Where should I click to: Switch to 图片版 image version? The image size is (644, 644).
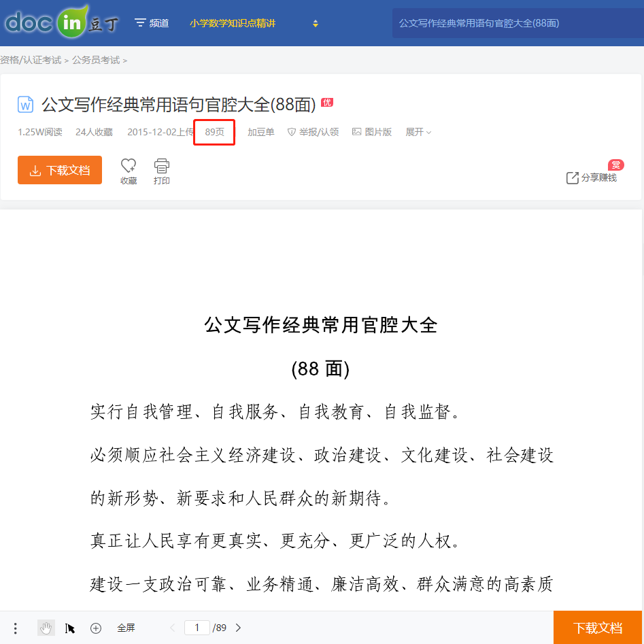(372, 132)
